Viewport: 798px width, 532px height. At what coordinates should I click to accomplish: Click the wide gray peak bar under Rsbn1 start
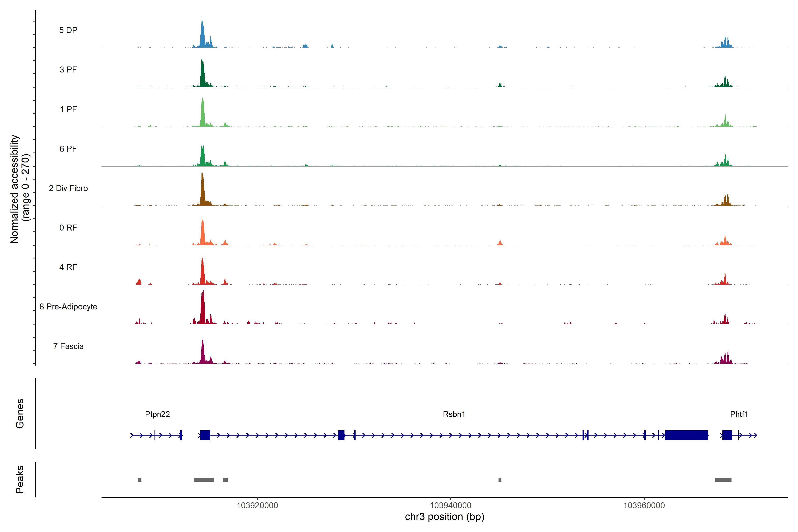pyautogui.click(x=204, y=479)
